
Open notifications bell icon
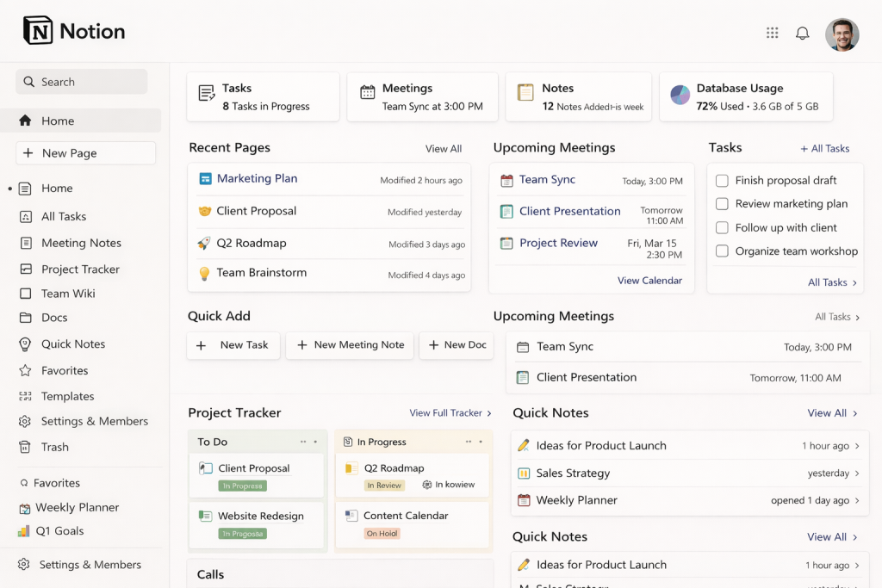pyautogui.click(x=802, y=33)
